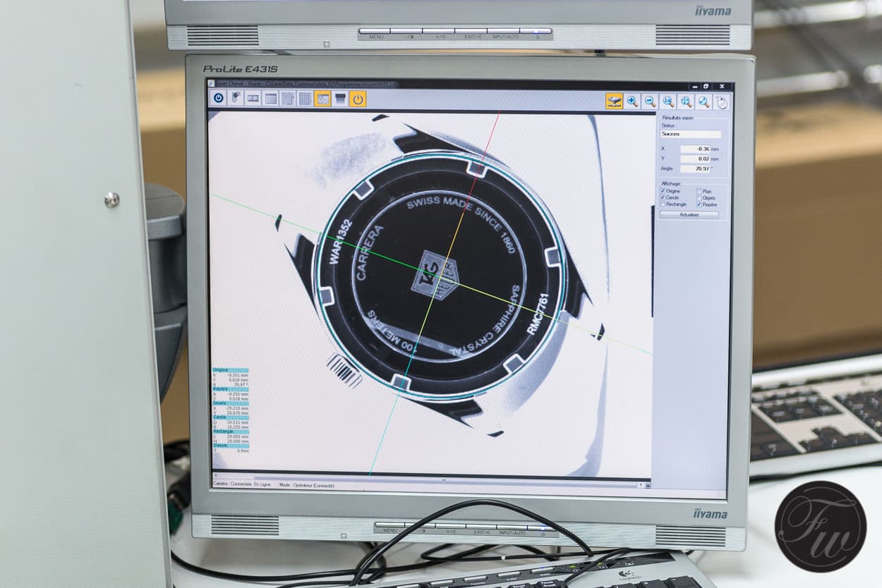The image size is (882, 588).
Task: Enable the Objets display checkbox
Action: 699,197
